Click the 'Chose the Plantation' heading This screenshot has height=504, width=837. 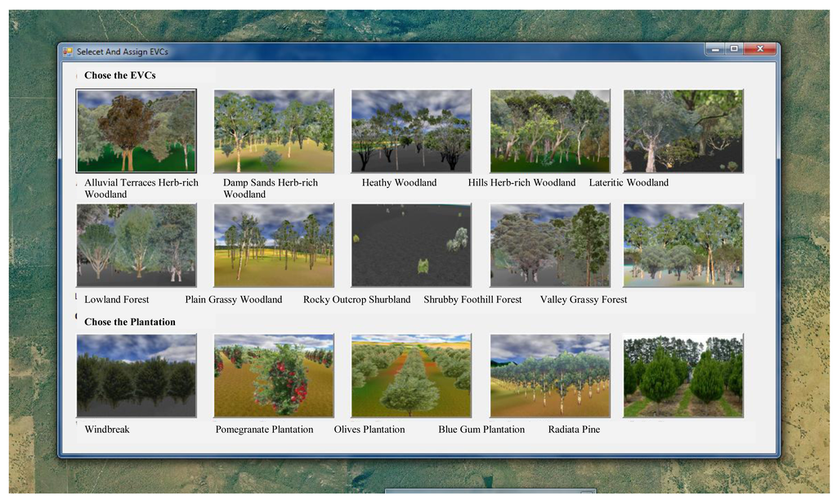pyautogui.click(x=130, y=322)
